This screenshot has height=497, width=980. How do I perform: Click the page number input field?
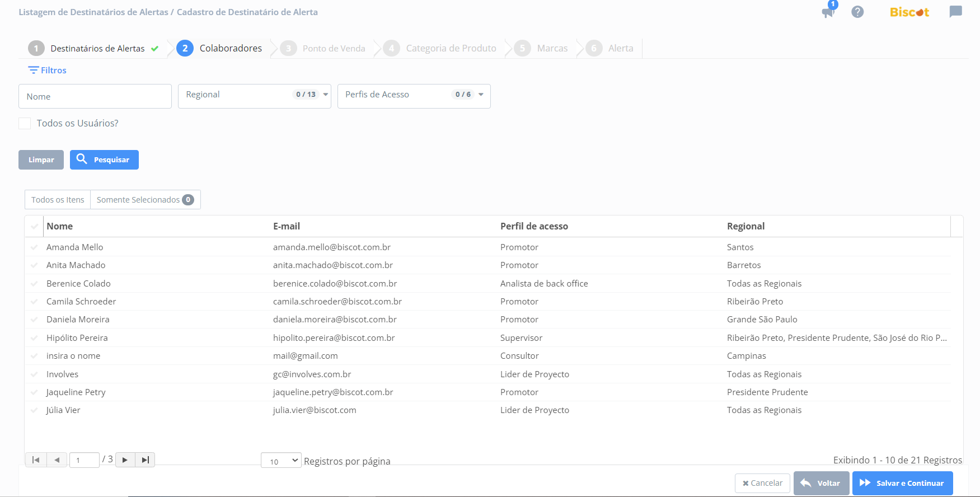coord(84,460)
